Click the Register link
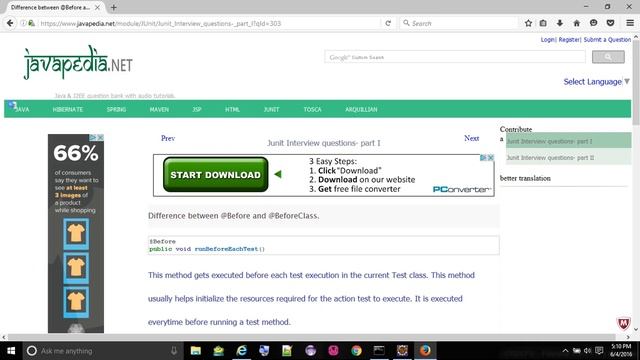The height and width of the screenshot is (360, 640). [569, 40]
